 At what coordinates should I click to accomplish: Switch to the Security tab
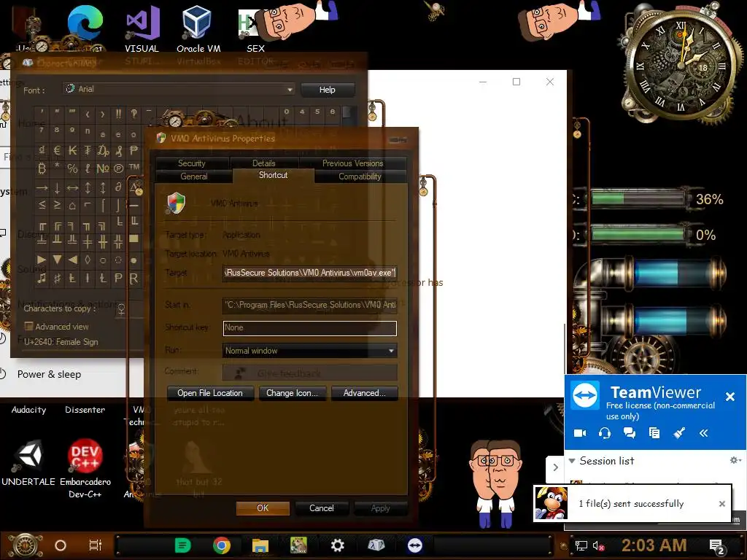click(192, 163)
